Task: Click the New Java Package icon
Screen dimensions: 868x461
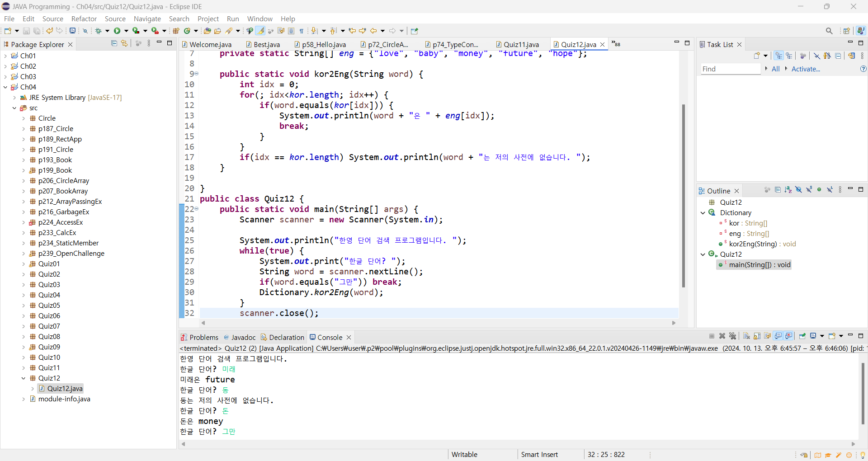Action: pyautogui.click(x=176, y=31)
